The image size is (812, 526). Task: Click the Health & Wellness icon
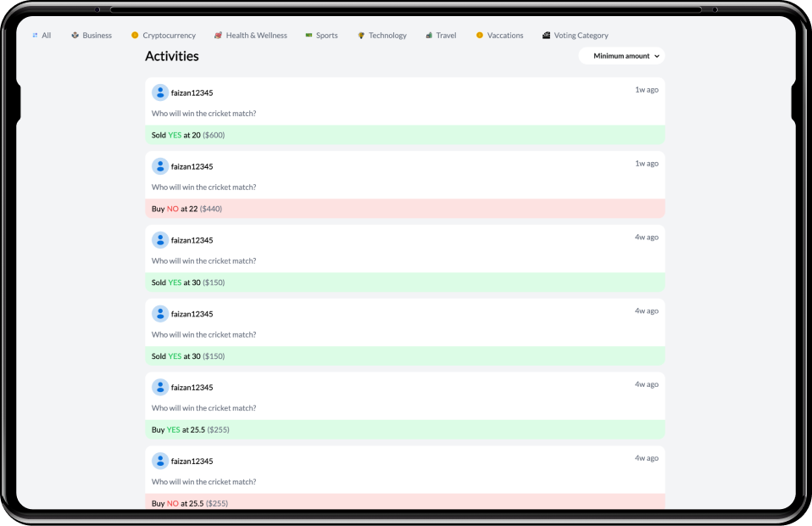point(218,36)
